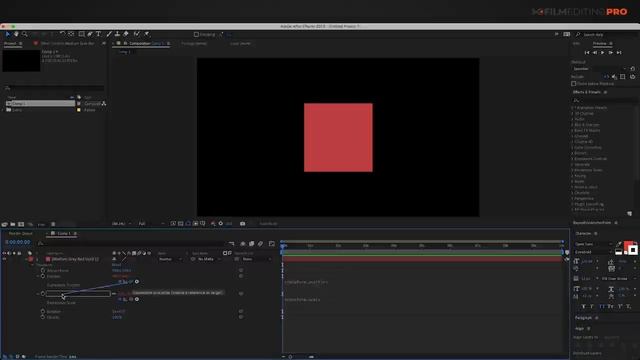Select the Puppet Pin tool
The width and height of the screenshot is (640, 360).
pyautogui.click(x=147, y=34)
